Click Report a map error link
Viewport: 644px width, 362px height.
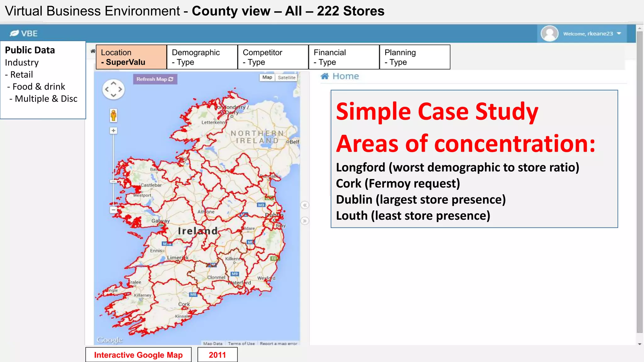[279, 343]
